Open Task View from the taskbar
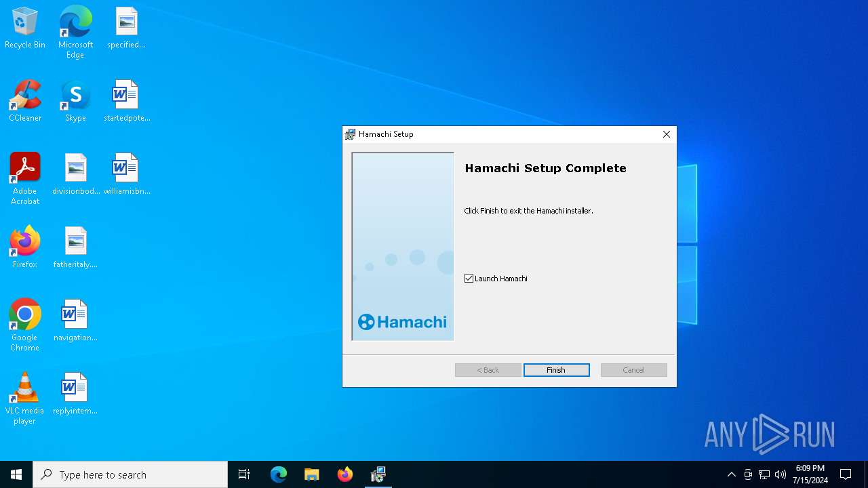The width and height of the screenshot is (868, 488). (x=244, y=474)
